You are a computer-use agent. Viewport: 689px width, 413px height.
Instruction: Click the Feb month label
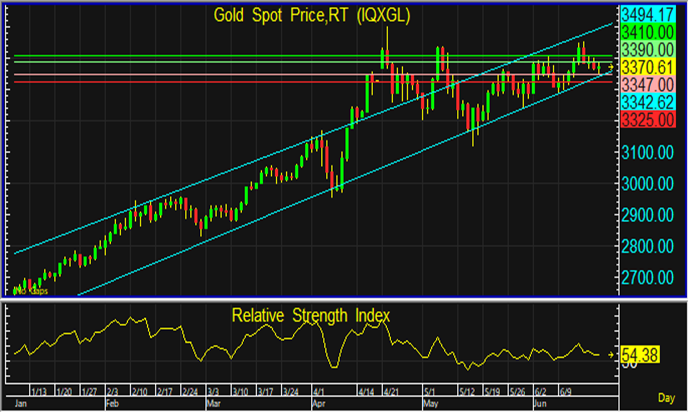coord(112,404)
